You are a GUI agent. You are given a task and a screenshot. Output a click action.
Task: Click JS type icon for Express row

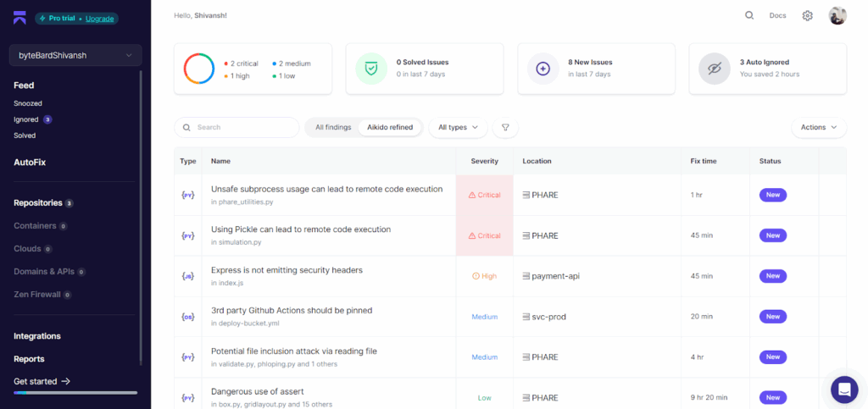tap(188, 276)
